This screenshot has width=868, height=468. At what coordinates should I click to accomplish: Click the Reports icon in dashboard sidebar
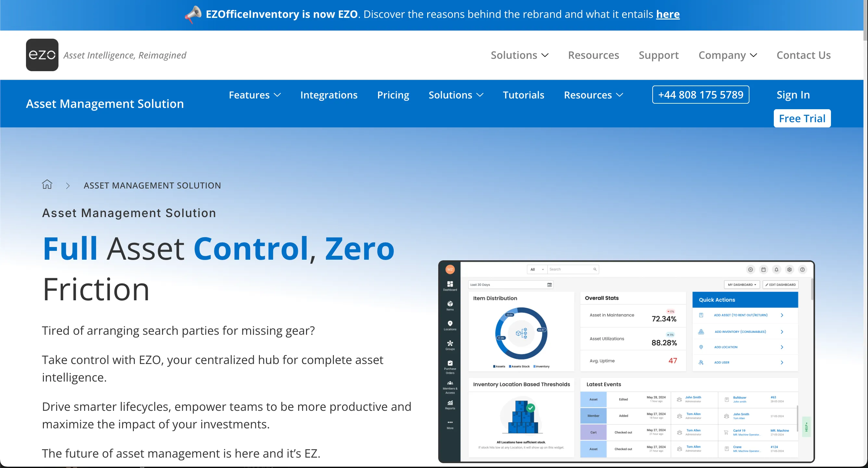[x=450, y=403]
